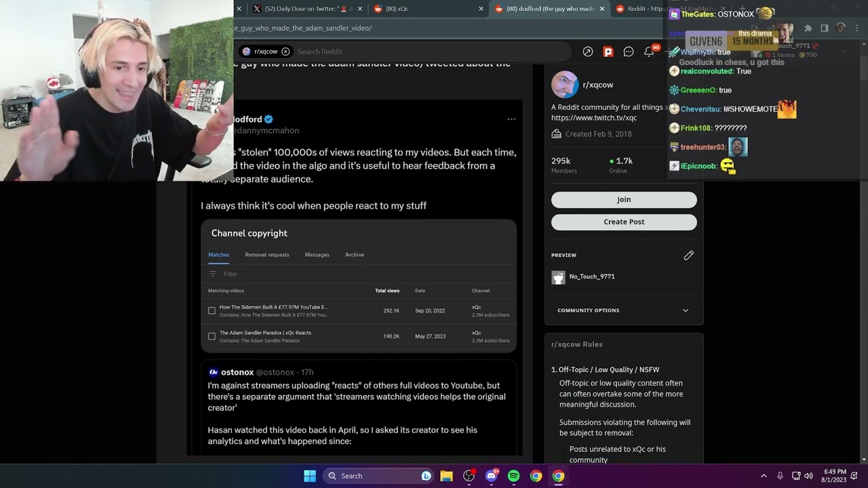Close the '(80) xQc' tab

coord(481,9)
